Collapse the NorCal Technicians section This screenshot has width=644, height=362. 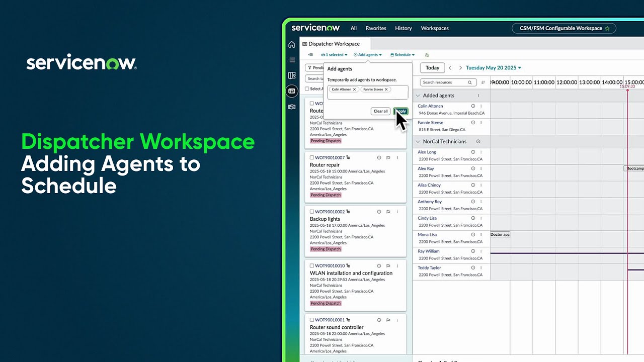[418, 141]
